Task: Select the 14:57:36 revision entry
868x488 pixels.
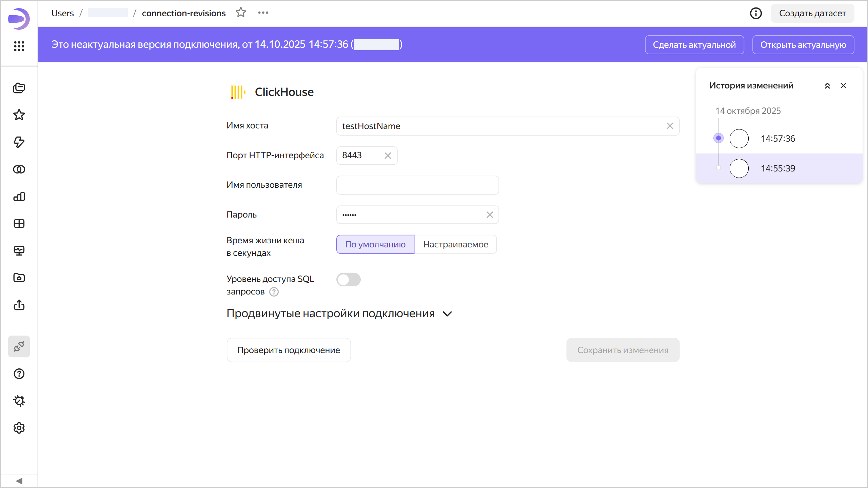Action: 778,139
